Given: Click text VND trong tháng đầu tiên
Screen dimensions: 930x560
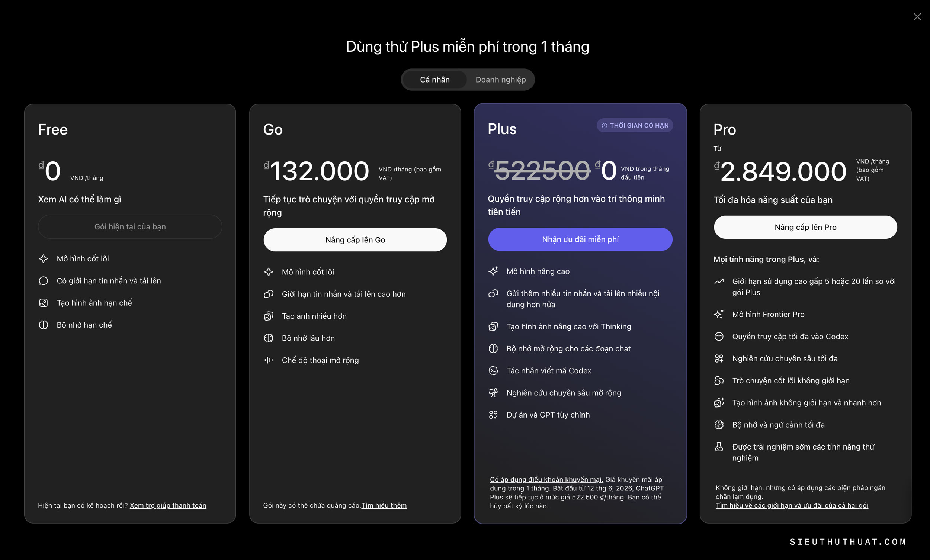Looking at the screenshot, I should pyautogui.click(x=645, y=173).
